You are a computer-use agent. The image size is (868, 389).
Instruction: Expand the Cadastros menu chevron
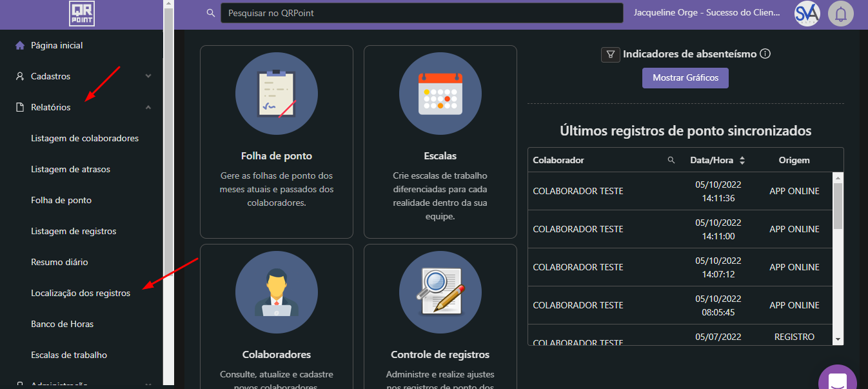(x=148, y=76)
